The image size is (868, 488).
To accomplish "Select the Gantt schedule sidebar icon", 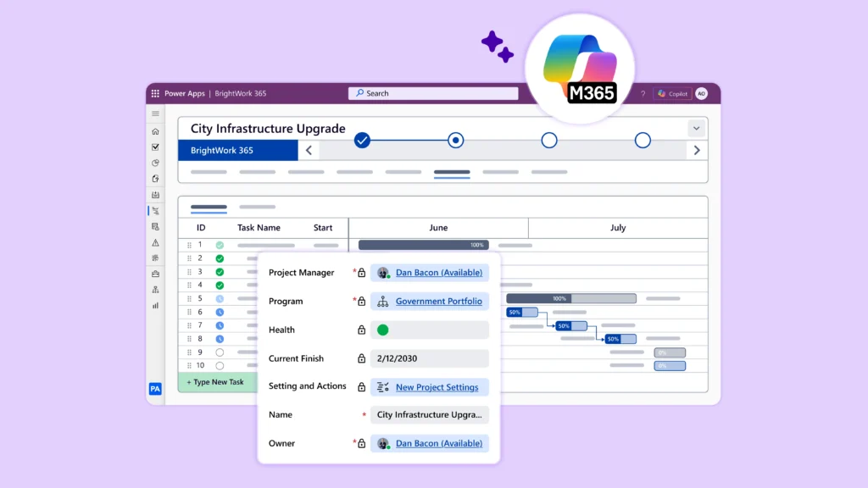I will 156,211.
